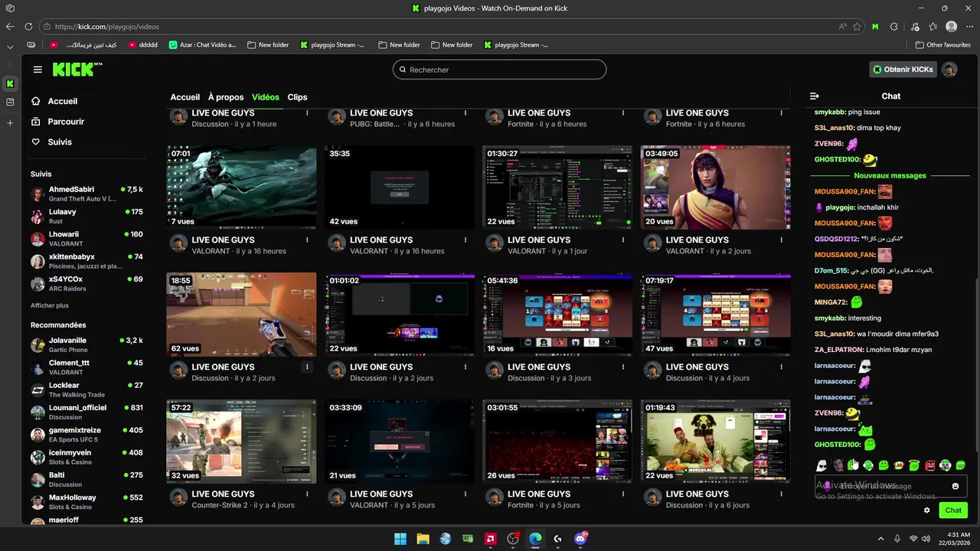Go to Parcourir in sidebar
The image size is (980, 551).
point(66,122)
